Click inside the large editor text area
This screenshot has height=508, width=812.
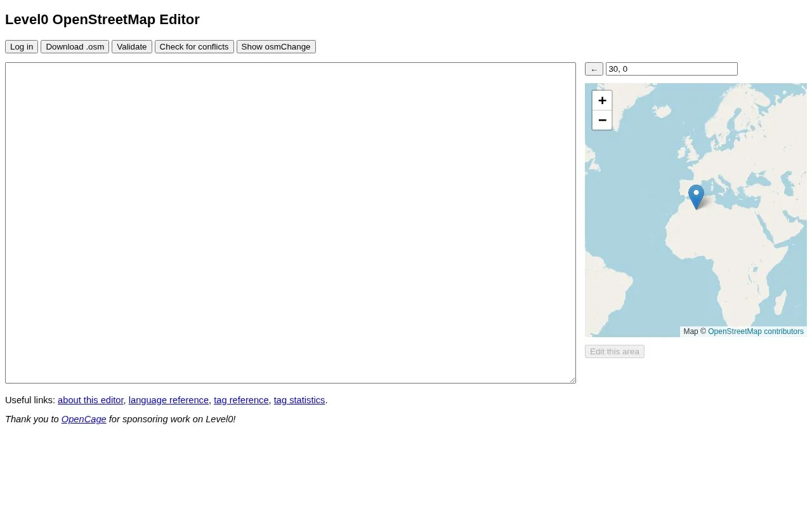click(x=291, y=223)
